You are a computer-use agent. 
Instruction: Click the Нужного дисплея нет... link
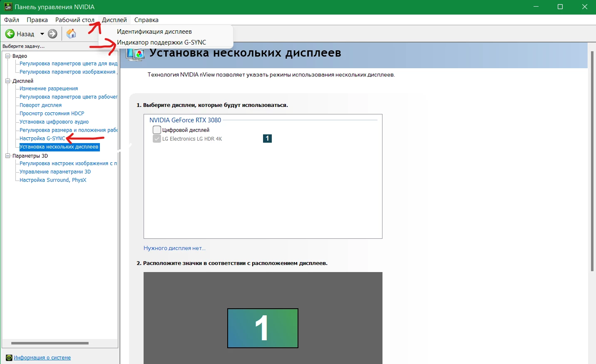[x=174, y=248]
